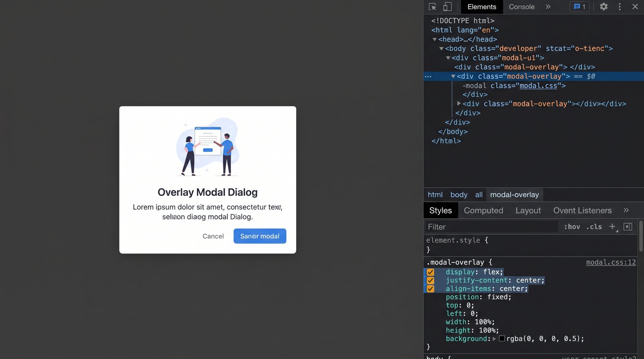Activate the element inspector cursor icon
The image size is (644, 359).
pos(433,7)
